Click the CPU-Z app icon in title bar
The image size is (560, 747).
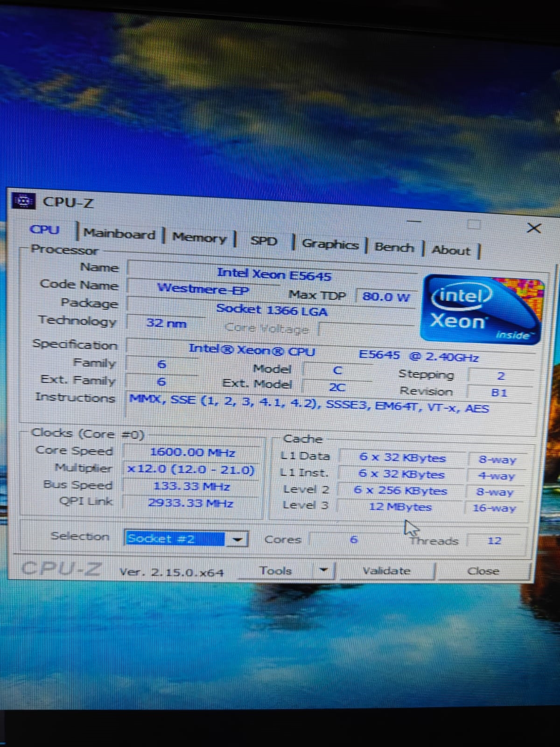(x=24, y=201)
